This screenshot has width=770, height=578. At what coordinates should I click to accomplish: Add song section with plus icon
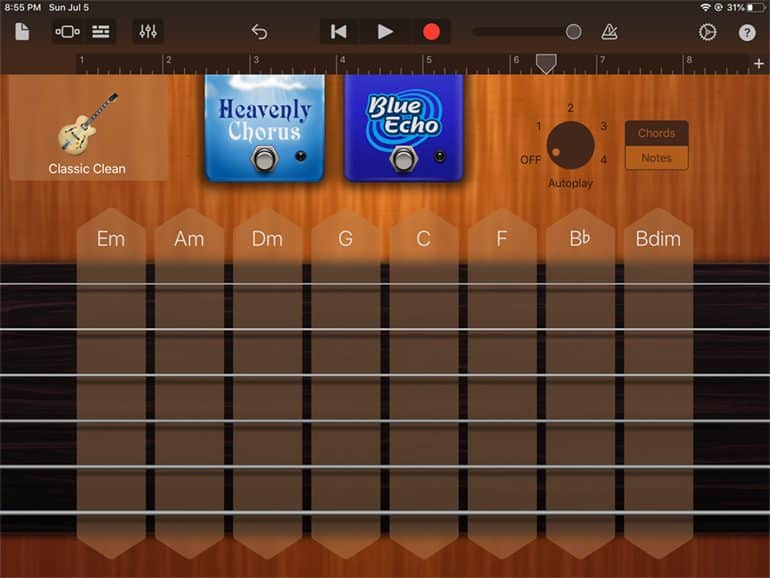pos(759,63)
